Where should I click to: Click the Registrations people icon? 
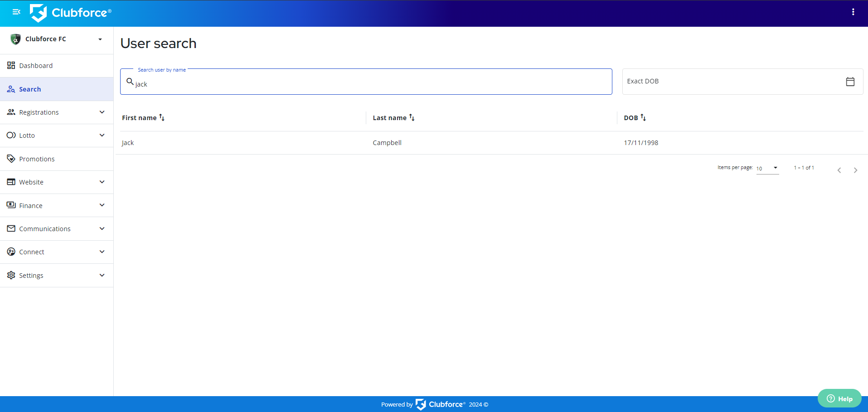[x=11, y=112]
